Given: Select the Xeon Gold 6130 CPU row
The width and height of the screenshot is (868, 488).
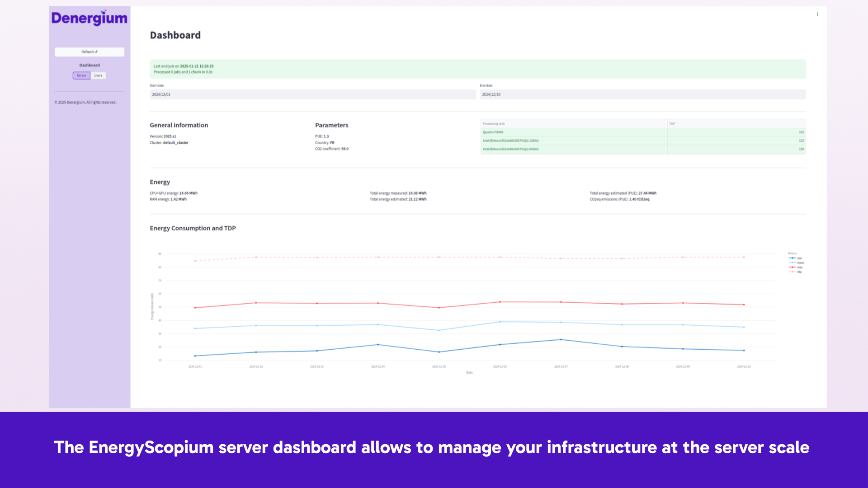Looking at the screenshot, I should 643,141.
